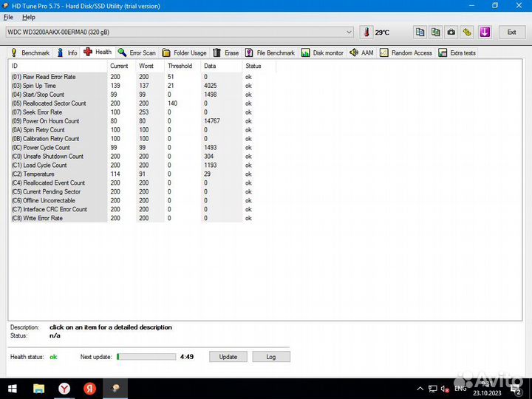
Task: Switch to the Disk monitor tab
Action: point(322,52)
